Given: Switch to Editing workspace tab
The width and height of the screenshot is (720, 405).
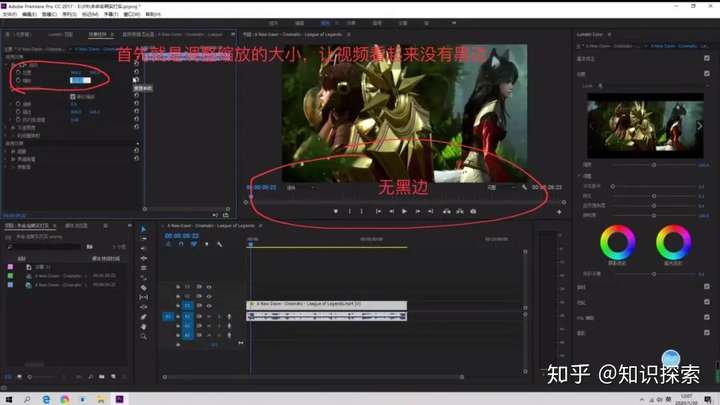Looking at the screenshot, I should coord(299,23).
